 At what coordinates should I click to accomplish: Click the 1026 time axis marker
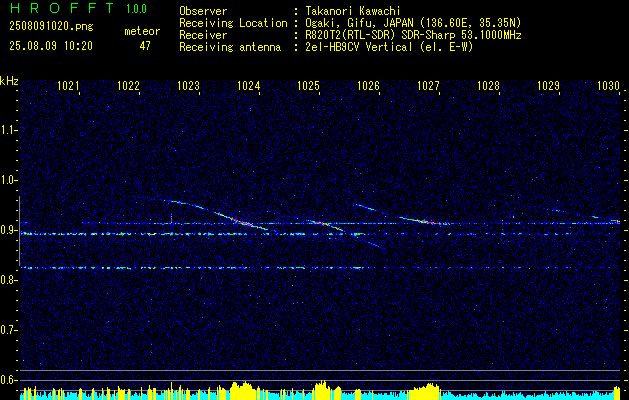click(368, 85)
